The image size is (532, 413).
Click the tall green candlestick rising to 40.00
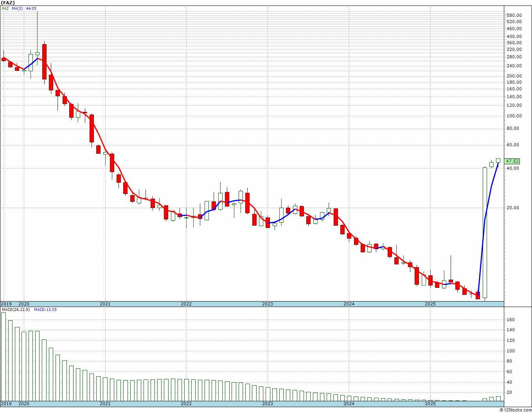pos(485,233)
